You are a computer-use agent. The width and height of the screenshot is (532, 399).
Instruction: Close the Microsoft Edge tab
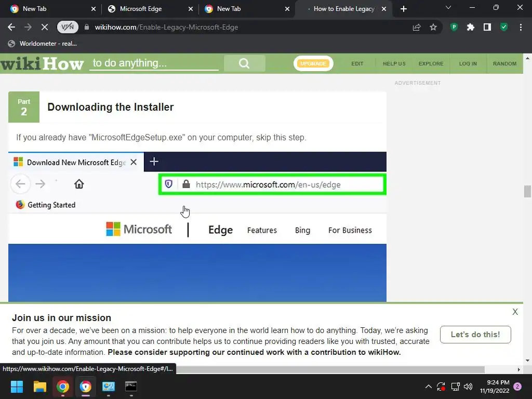[x=191, y=9]
